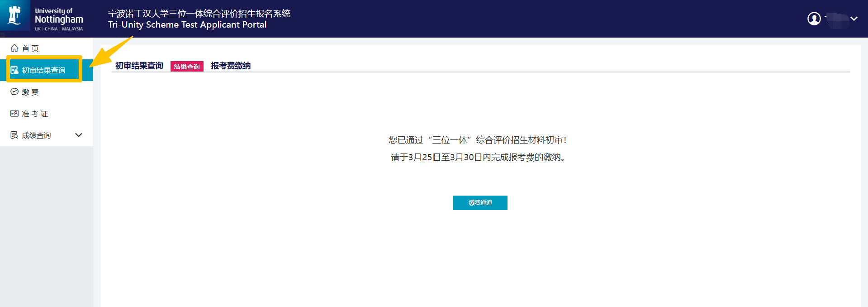The image size is (868, 307).
Task: Click the Nottingham castle logo icon
Action: [15, 16]
